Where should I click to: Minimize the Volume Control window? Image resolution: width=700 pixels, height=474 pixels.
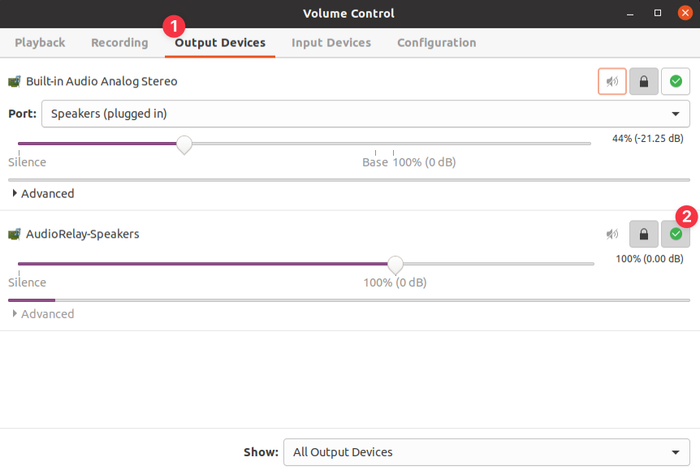pos(629,14)
